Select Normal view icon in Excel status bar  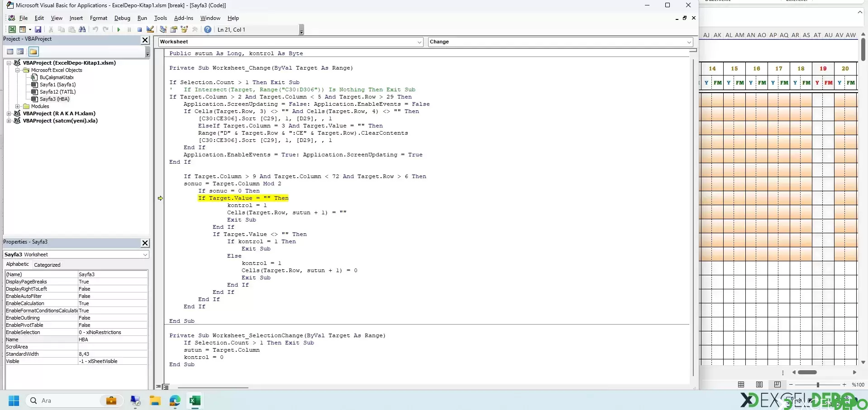pos(741,385)
